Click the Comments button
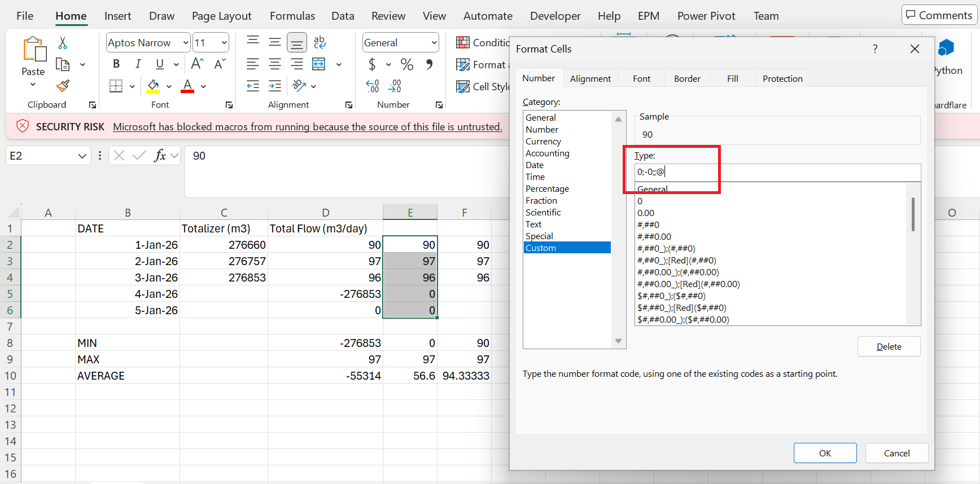This screenshot has height=484, width=980. point(939,15)
